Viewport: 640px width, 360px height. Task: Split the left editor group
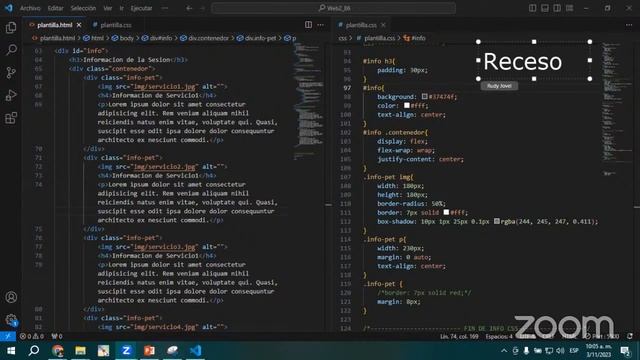pos(309,25)
